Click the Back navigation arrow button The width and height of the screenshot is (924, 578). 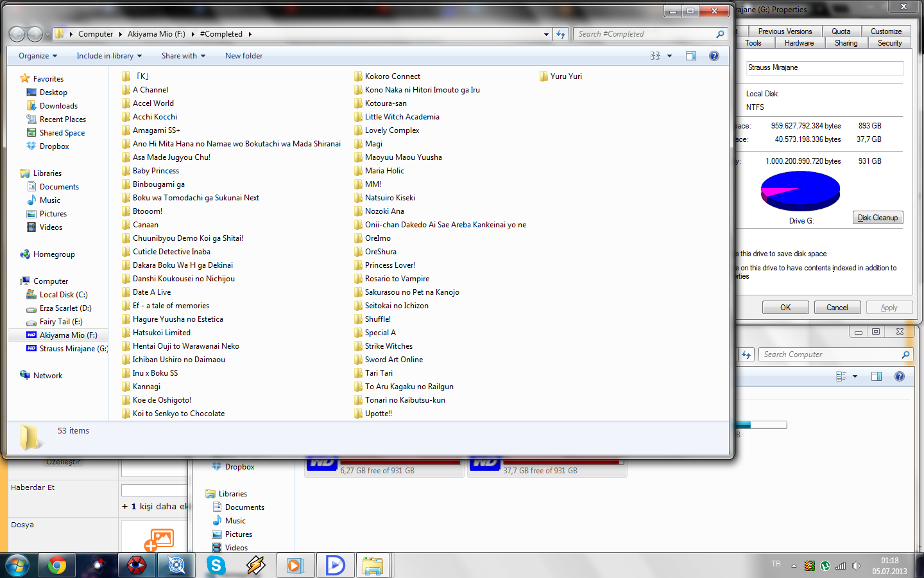(x=17, y=34)
